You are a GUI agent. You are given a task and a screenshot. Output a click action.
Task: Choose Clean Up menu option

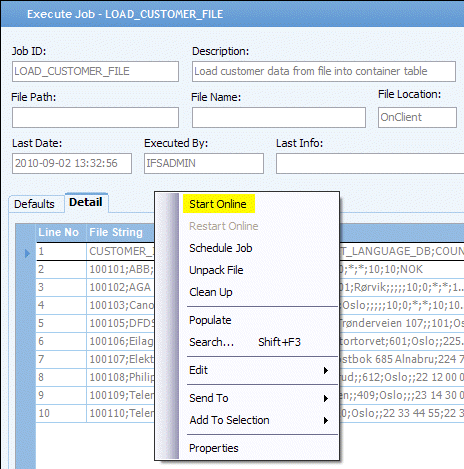[211, 292]
